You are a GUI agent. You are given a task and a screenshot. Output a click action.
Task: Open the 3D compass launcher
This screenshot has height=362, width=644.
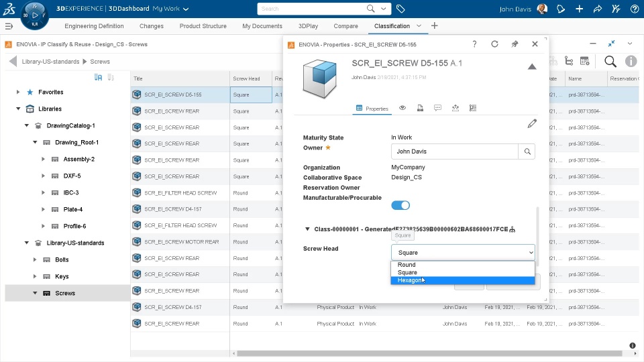(x=34, y=15)
